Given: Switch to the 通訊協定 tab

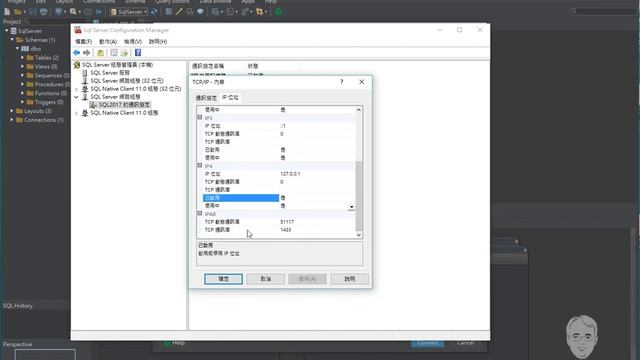Looking at the screenshot, I should coord(206,98).
